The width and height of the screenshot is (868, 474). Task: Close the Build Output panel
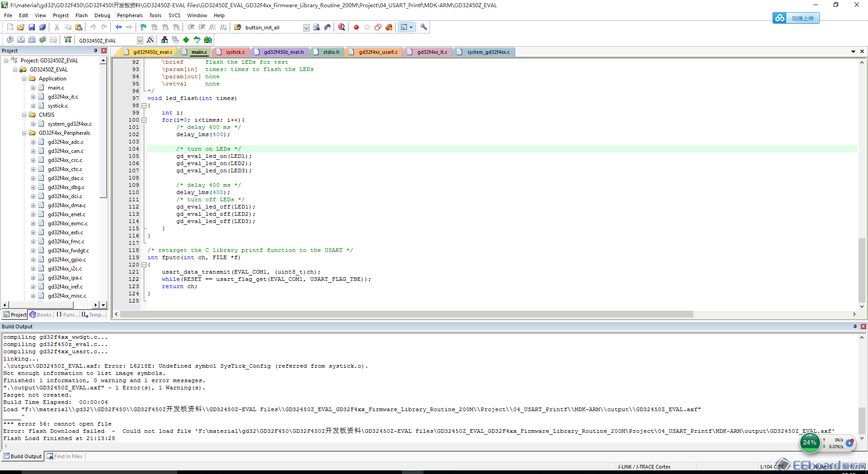click(863, 327)
